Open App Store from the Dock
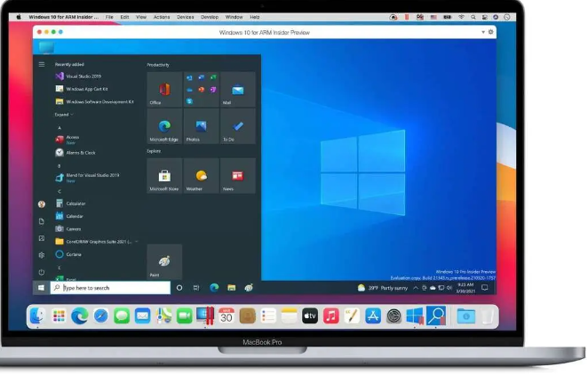Viewport: 588px width, 375px height. point(373,315)
